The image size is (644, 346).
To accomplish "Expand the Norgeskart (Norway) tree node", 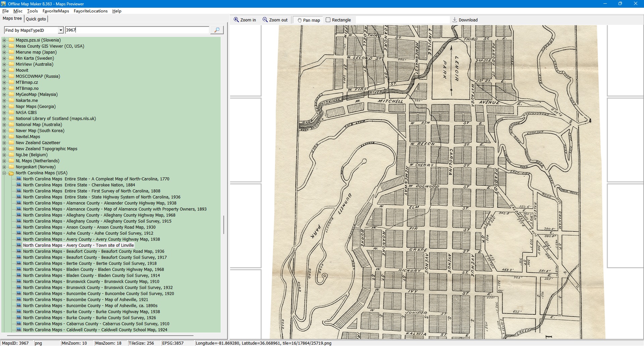I will coord(4,167).
